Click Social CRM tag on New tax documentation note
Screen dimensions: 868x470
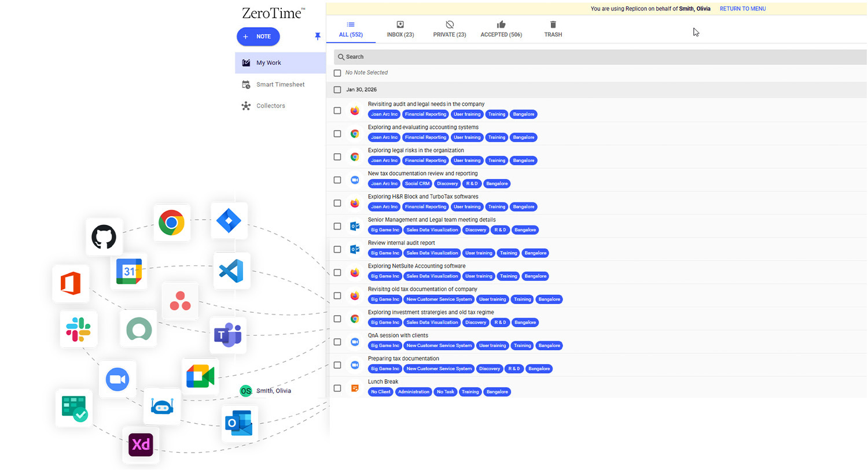[417, 184]
